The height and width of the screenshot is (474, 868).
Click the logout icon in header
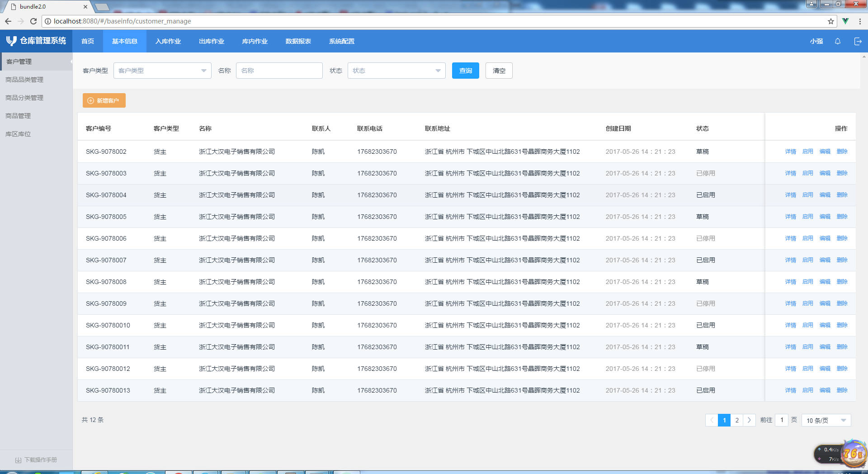[x=858, y=41]
